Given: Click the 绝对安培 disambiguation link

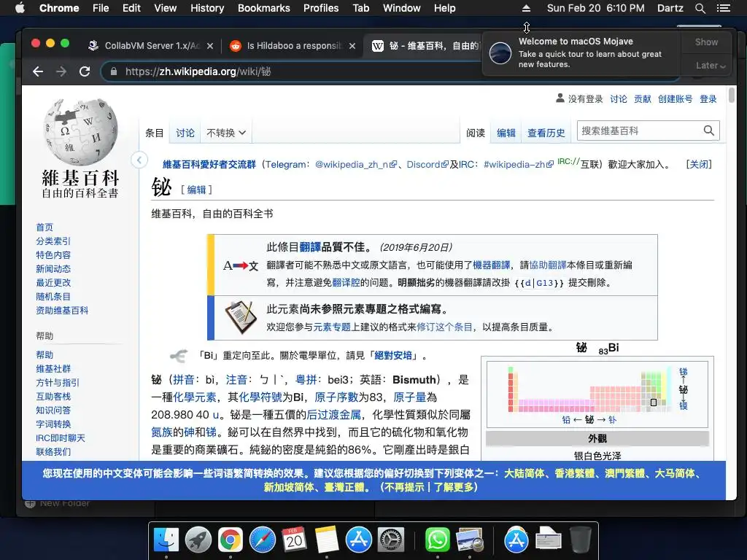Looking at the screenshot, I should (393, 355).
